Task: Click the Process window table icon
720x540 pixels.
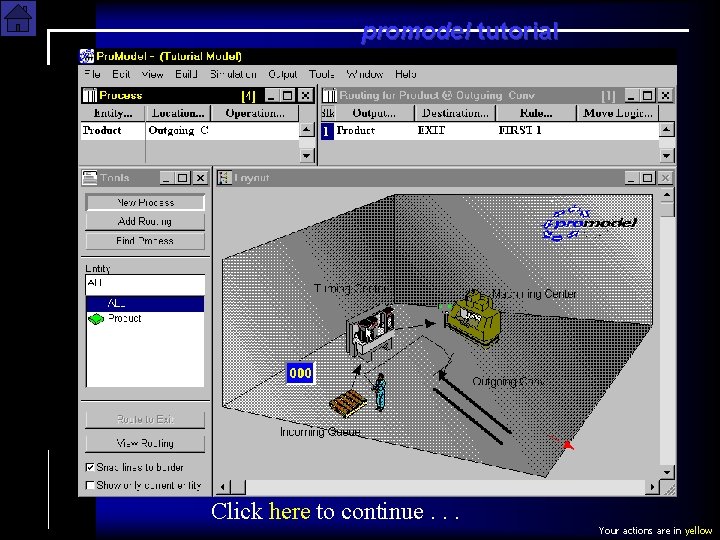Action: (90, 96)
